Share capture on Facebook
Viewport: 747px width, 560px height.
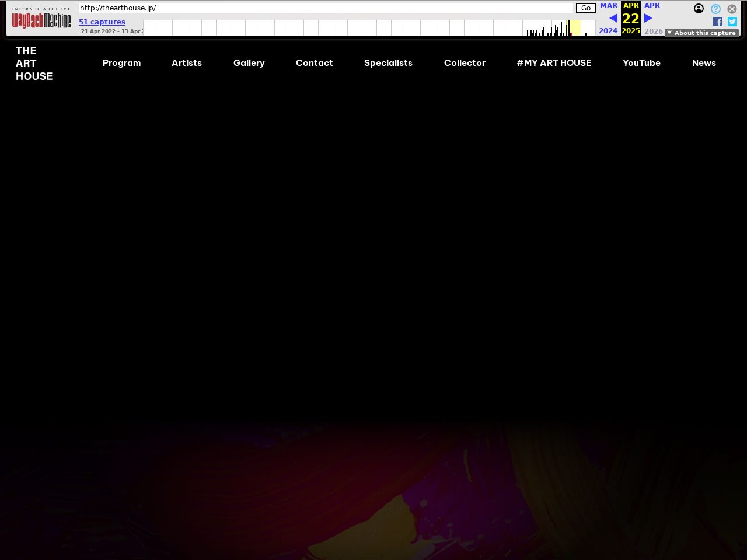click(x=718, y=22)
